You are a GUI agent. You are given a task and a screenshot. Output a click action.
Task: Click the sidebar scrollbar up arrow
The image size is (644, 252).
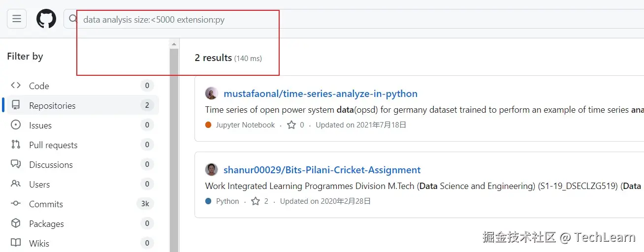click(174, 44)
